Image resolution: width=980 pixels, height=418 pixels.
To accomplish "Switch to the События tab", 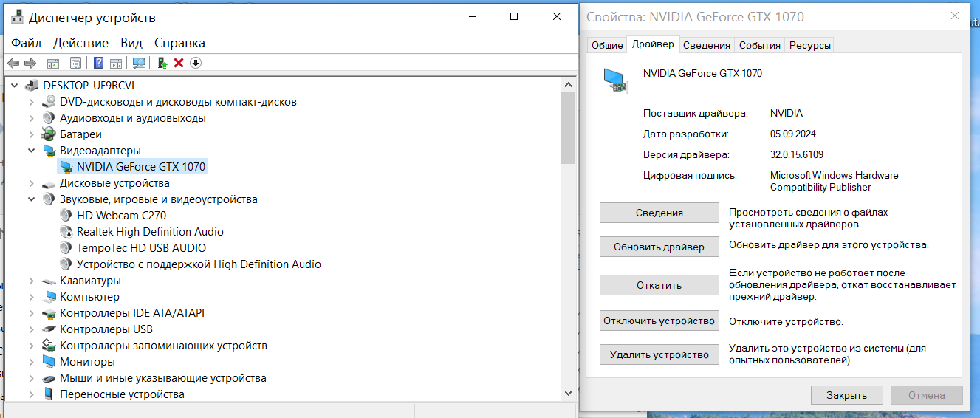I will 759,45.
